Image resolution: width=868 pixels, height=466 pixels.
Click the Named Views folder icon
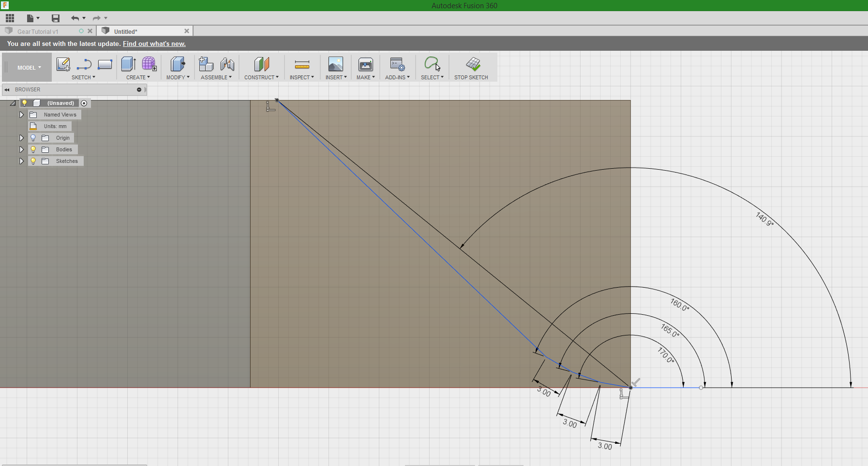coord(33,115)
